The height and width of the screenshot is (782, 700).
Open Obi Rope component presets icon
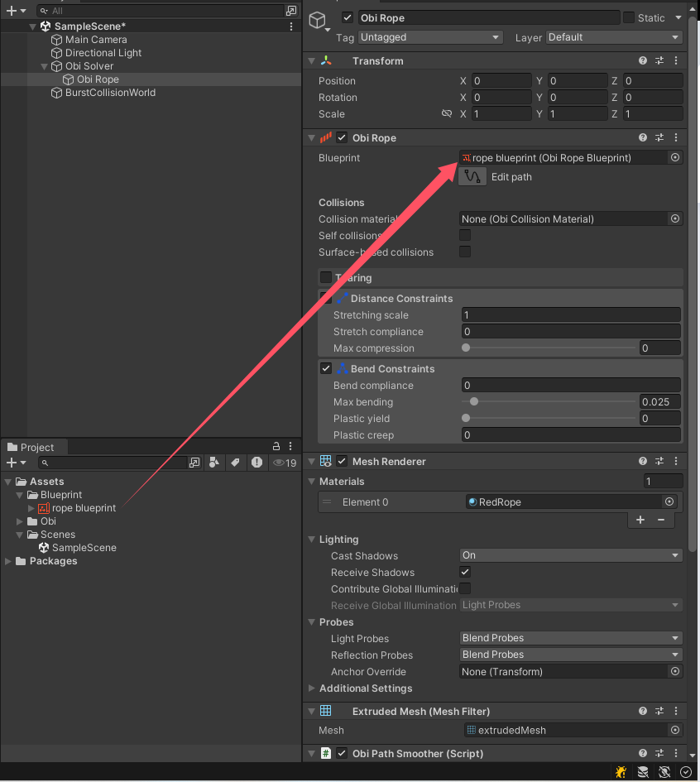(x=659, y=138)
